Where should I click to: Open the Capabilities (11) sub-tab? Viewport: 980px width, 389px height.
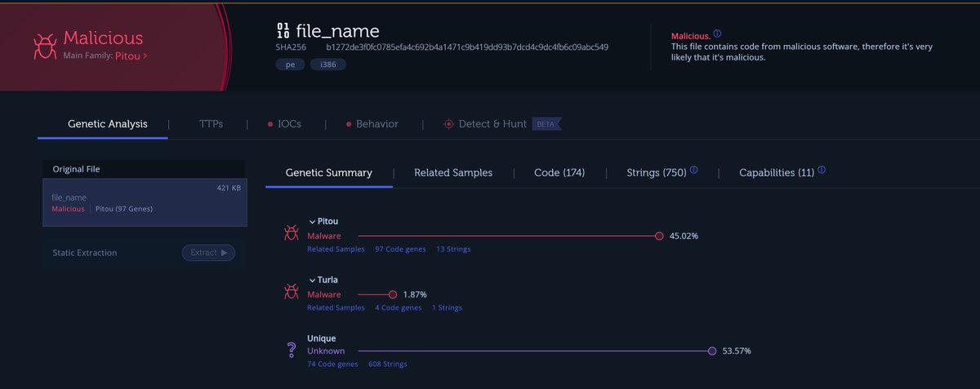tap(777, 172)
